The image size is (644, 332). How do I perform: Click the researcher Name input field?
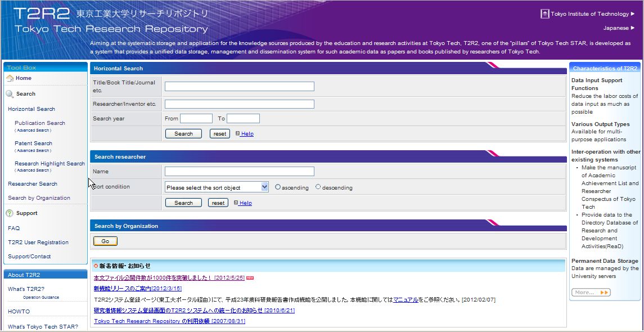pos(240,171)
